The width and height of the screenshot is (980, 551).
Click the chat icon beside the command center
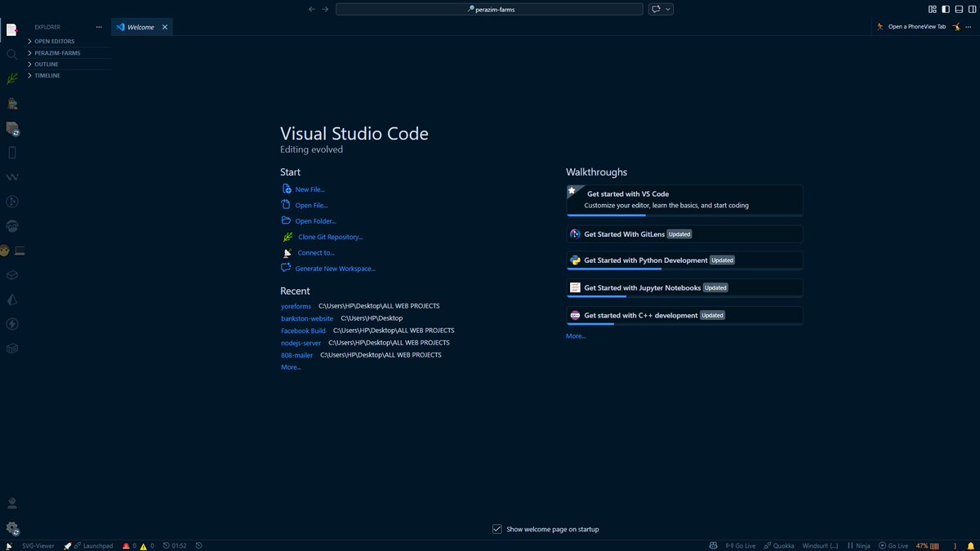656,9
